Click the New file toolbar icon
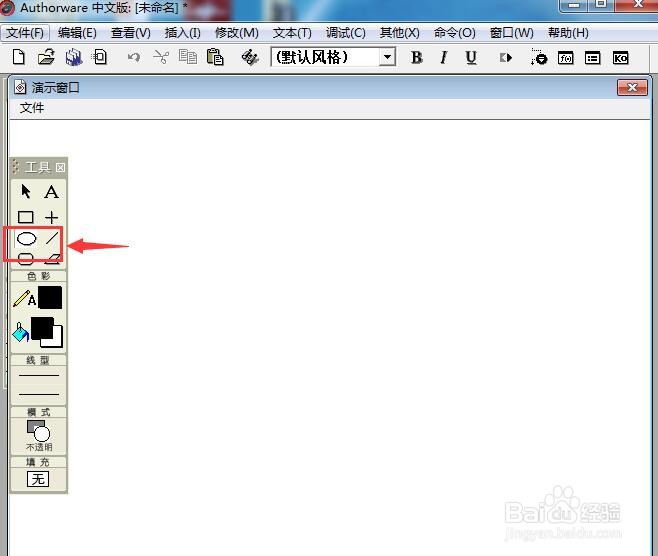 (18, 57)
